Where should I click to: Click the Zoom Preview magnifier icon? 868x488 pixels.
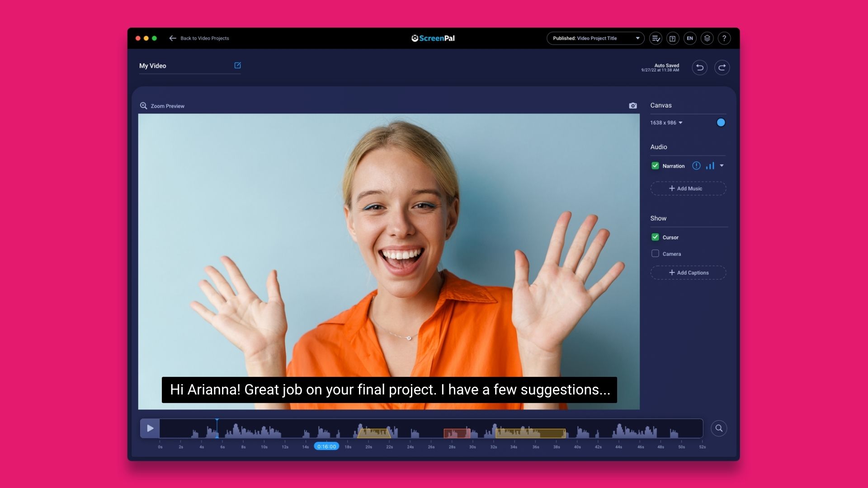(x=143, y=106)
